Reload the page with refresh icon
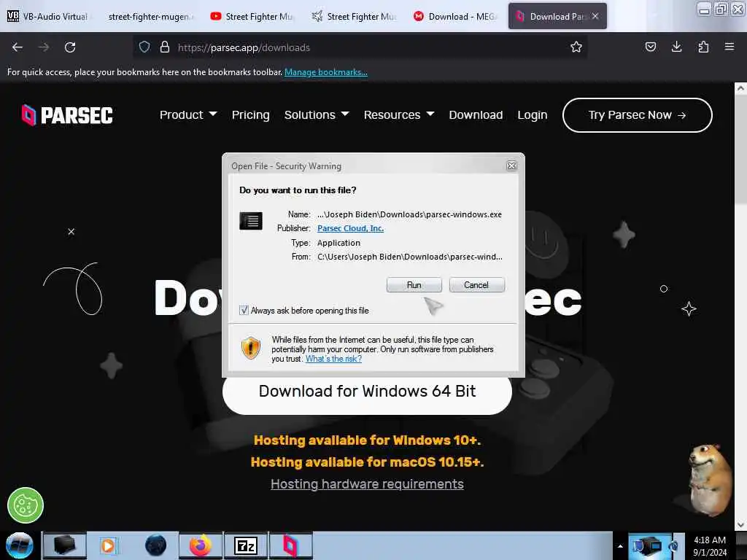This screenshot has width=747, height=560. click(x=70, y=47)
